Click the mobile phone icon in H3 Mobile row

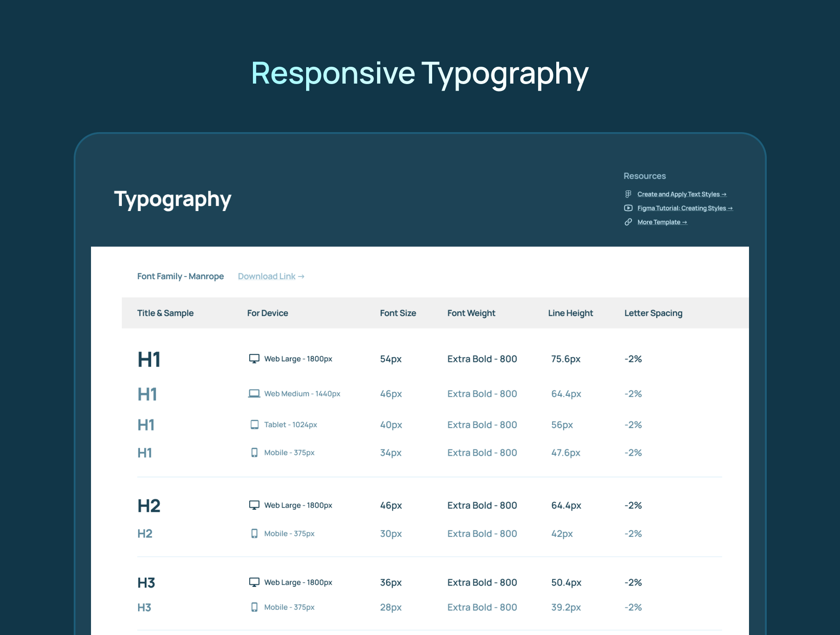tap(254, 607)
